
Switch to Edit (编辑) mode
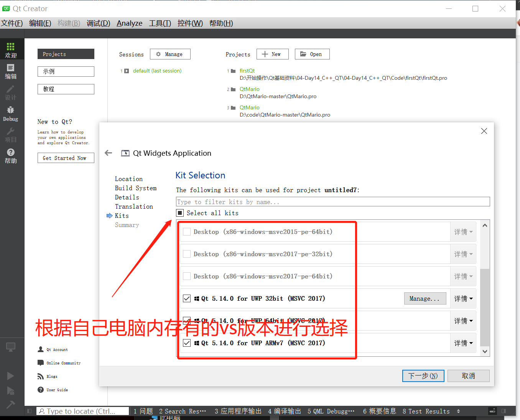pyautogui.click(x=11, y=71)
